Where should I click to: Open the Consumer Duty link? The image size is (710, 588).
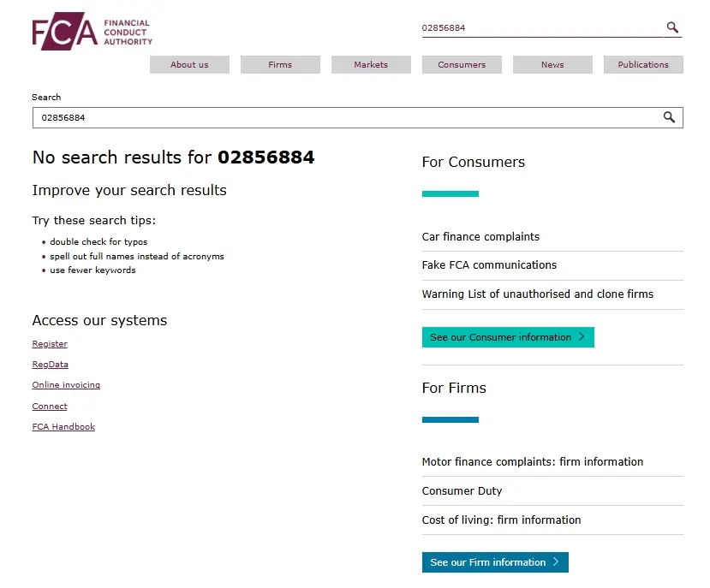pyautogui.click(x=462, y=491)
